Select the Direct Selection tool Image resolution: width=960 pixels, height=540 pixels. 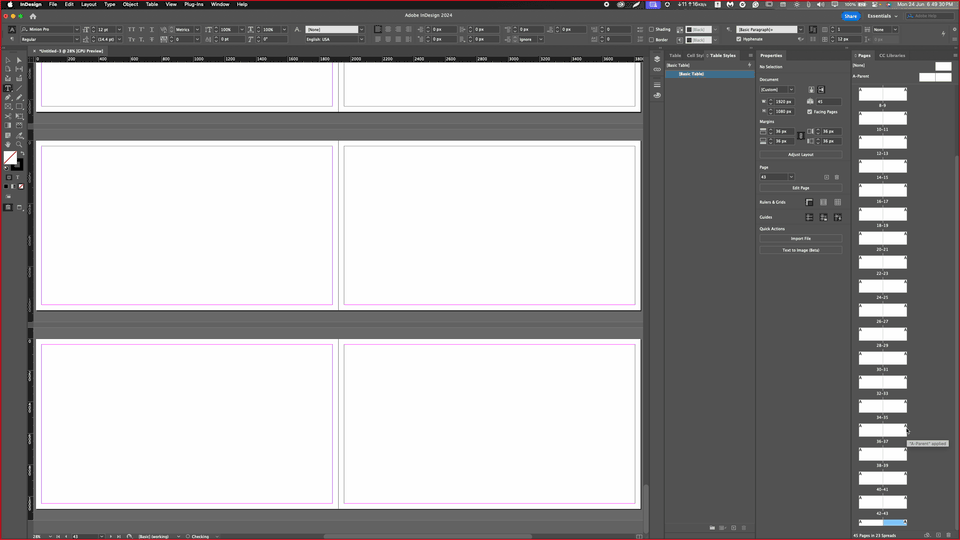pos(19,60)
